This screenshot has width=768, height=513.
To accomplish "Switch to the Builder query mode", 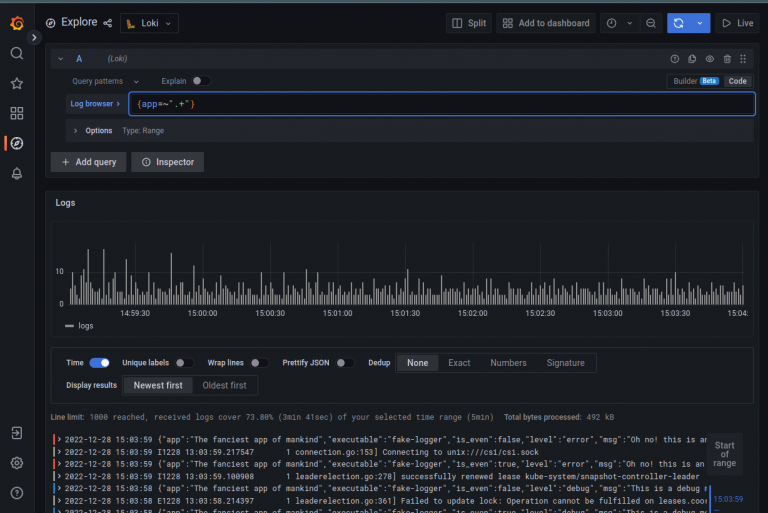I will click(685, 81).
